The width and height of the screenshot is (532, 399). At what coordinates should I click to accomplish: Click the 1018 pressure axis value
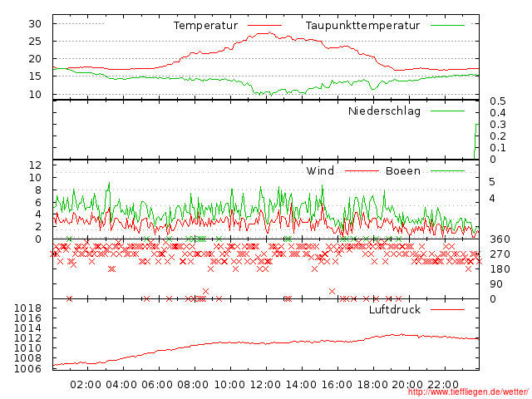27,308
